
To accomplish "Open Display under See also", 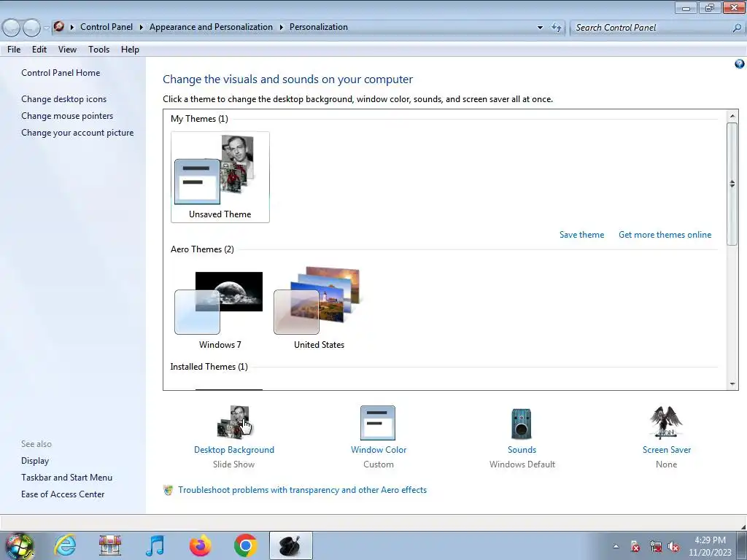I will 35,461.
